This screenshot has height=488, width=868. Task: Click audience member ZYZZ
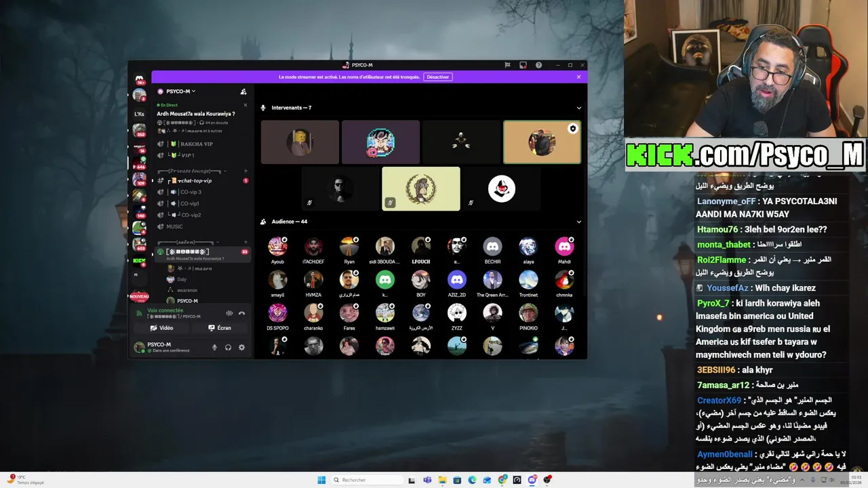click(x=457, y=317)
